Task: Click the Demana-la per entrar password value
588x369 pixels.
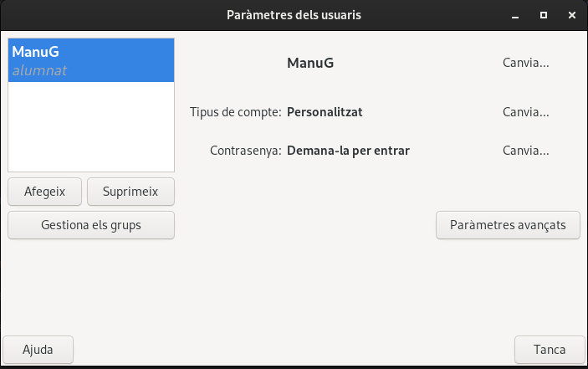Action: 348,151
